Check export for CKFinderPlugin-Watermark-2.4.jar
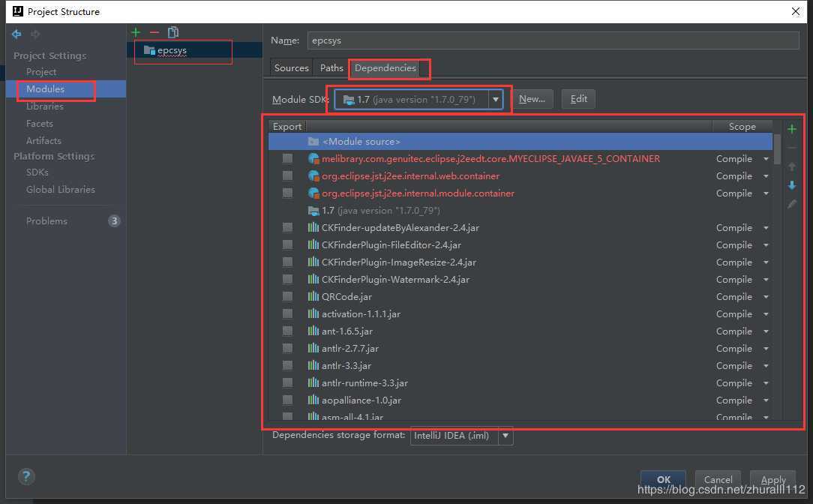Image resolution: width=813 pixels, height=504 pixels. 287,279
